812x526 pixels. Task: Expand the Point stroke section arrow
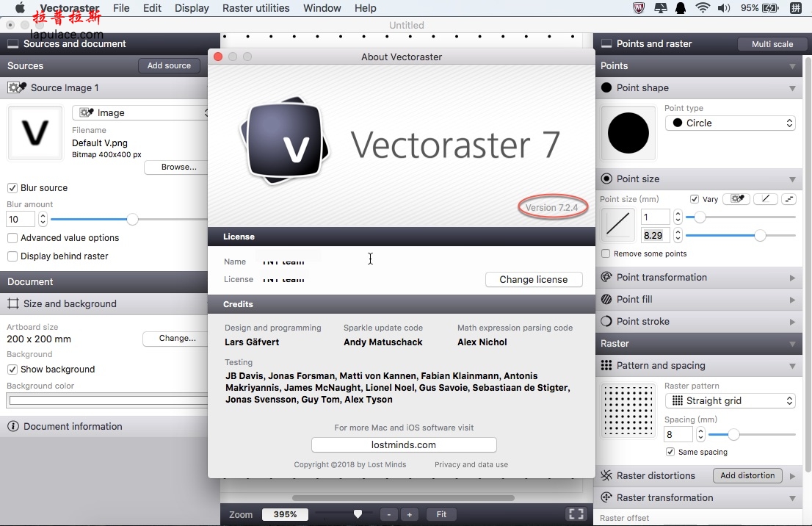792,322
